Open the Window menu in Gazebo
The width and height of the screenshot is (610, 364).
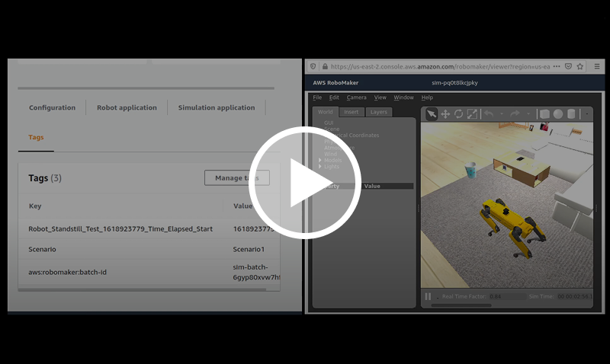pos(403,97)
